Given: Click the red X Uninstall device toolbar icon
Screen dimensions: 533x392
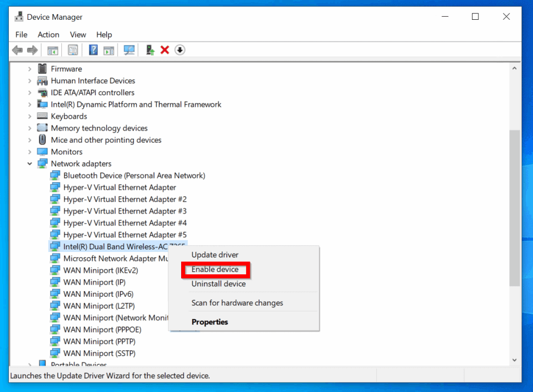Looking at the screenshot, I should (165, 50).
